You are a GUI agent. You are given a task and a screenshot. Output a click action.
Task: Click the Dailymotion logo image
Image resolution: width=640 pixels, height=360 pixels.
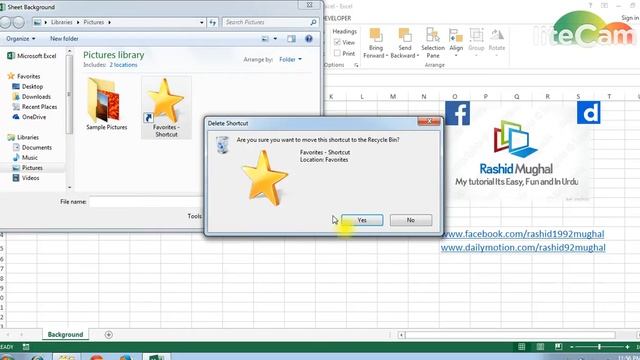tap(589, 113)
